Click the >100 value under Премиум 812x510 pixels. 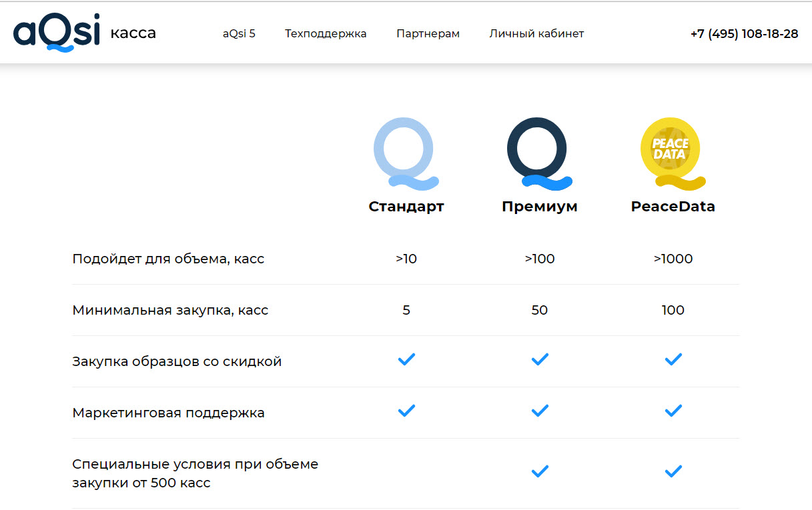(540, 259)
